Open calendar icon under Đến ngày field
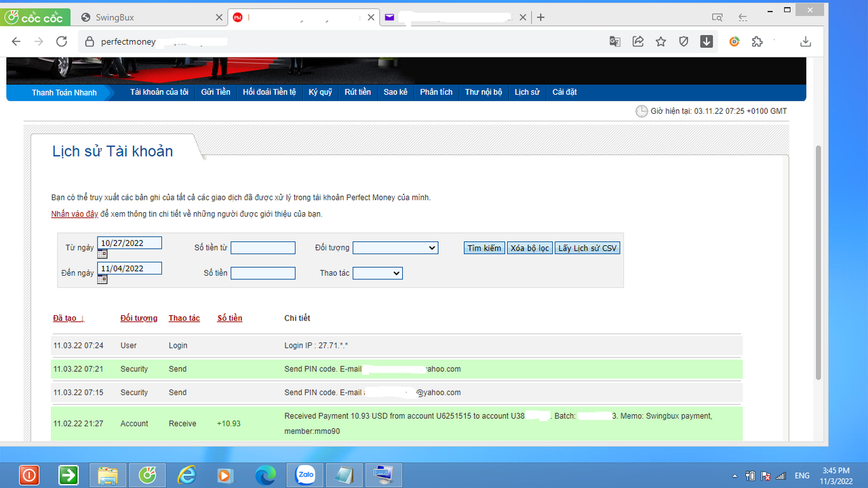The width and height of the screenshot is (868, 488). 102,279
